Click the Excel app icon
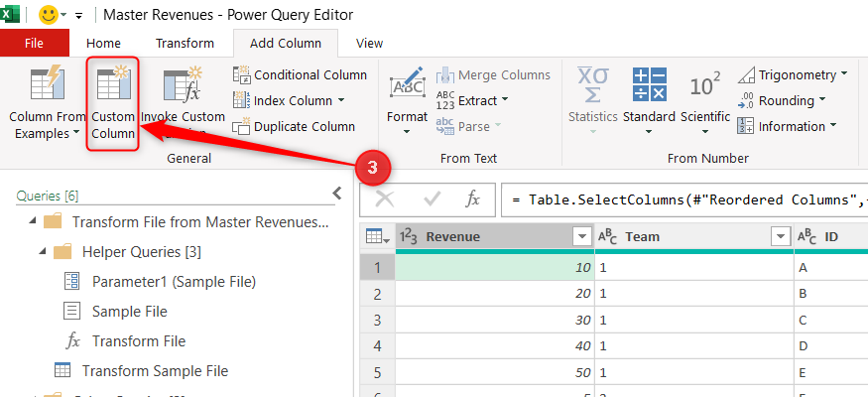The width and height of the screenshot is (868, 397). 10,15
